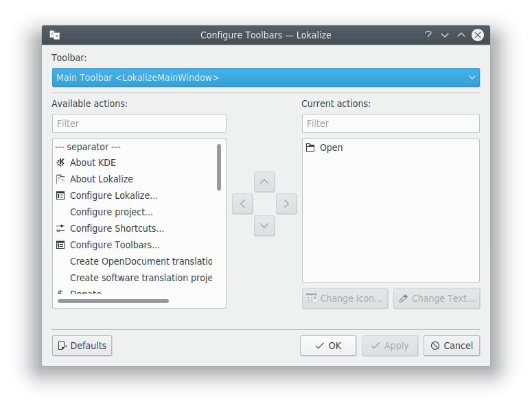The height and width of the screenshot is (408, 532).
Task: Open the Toolbar selection combo box
Action: point(266,77)
